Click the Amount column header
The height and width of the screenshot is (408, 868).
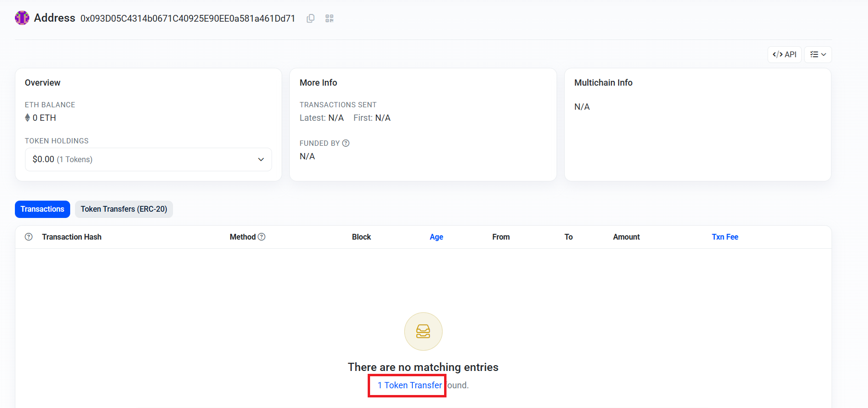click(626, 237)
